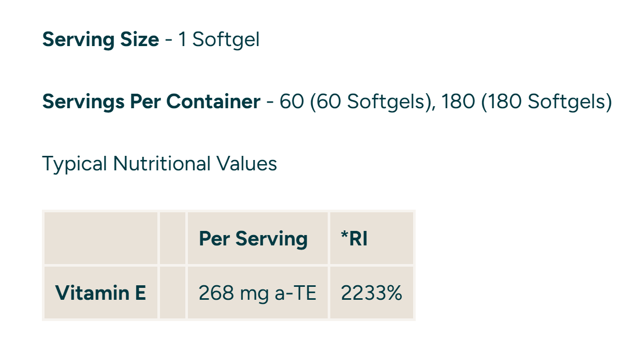Viewport: 644px width, 350px height.
Task: Click the "Vitamin E" row label
Action: click(100, 293)
